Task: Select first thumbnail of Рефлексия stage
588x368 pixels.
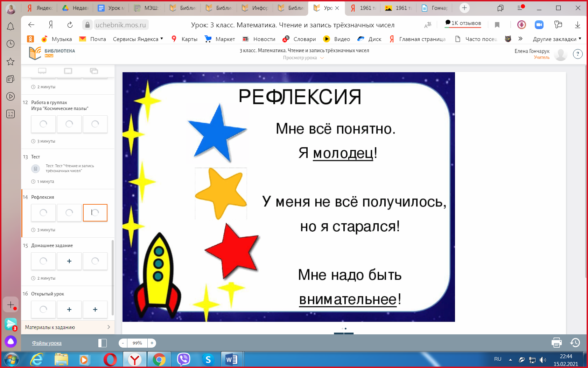Action: tap(43, 213)
